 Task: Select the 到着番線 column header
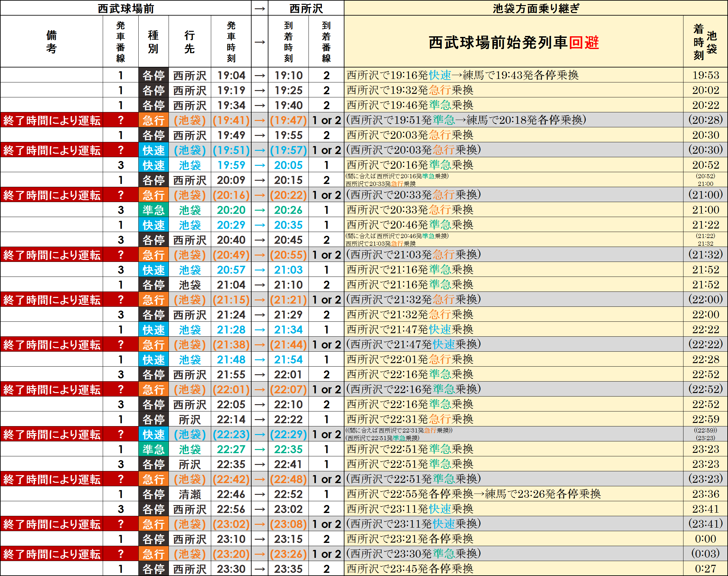point(326,41)
